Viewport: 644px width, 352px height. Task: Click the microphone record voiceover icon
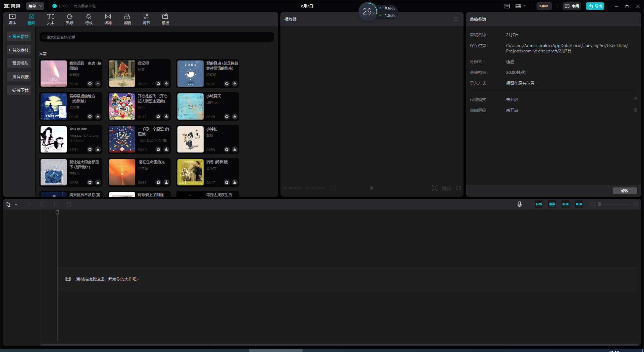coord(519,204)
